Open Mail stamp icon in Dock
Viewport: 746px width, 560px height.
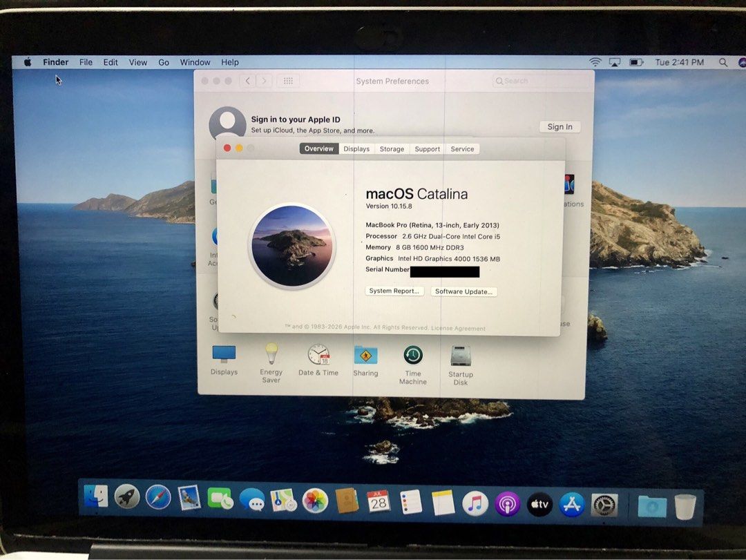coord(189,499)
